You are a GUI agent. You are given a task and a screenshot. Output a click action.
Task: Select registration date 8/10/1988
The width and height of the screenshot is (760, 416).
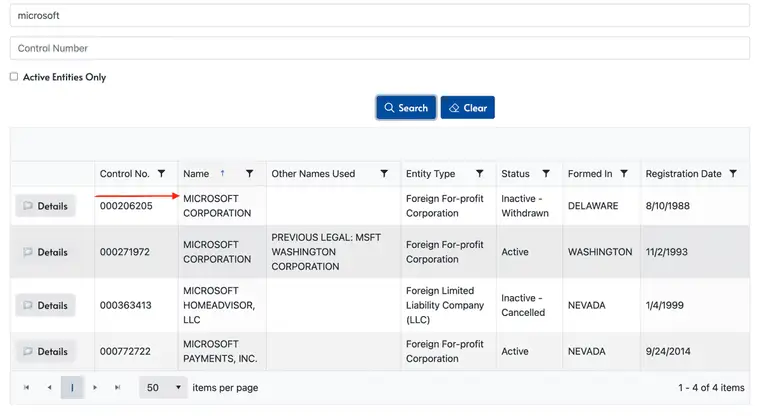tap(667, 206)
